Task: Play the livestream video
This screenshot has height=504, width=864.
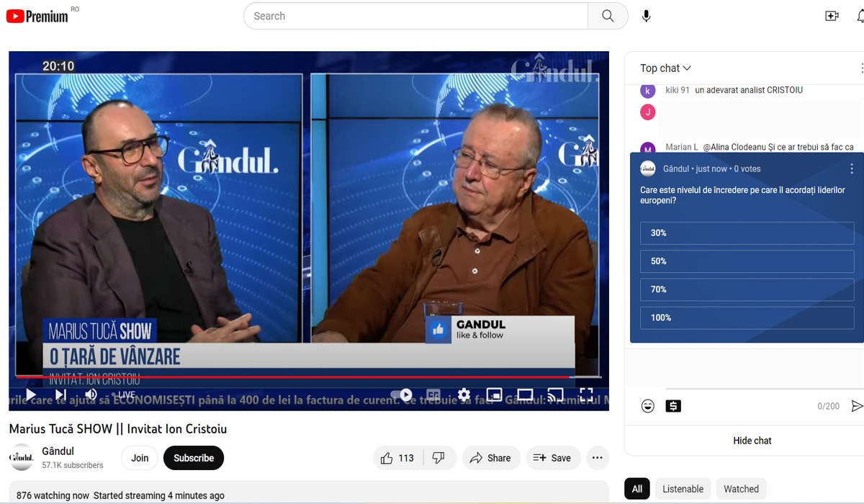Action: 30,395
